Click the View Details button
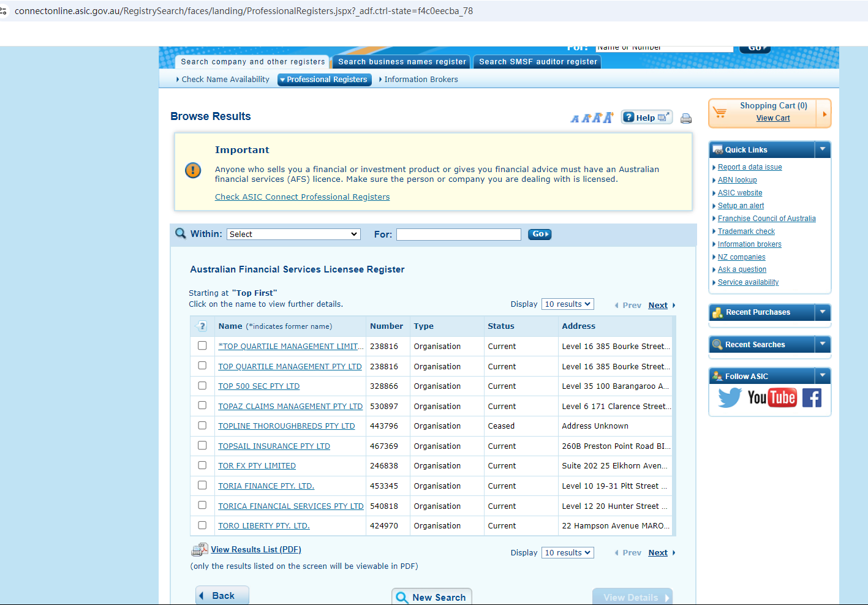Viewport: 868px width, 605px height. 632,597
